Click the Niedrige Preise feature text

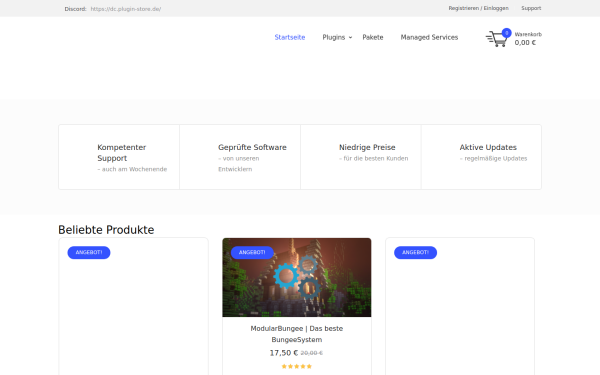tap(367, 147)
